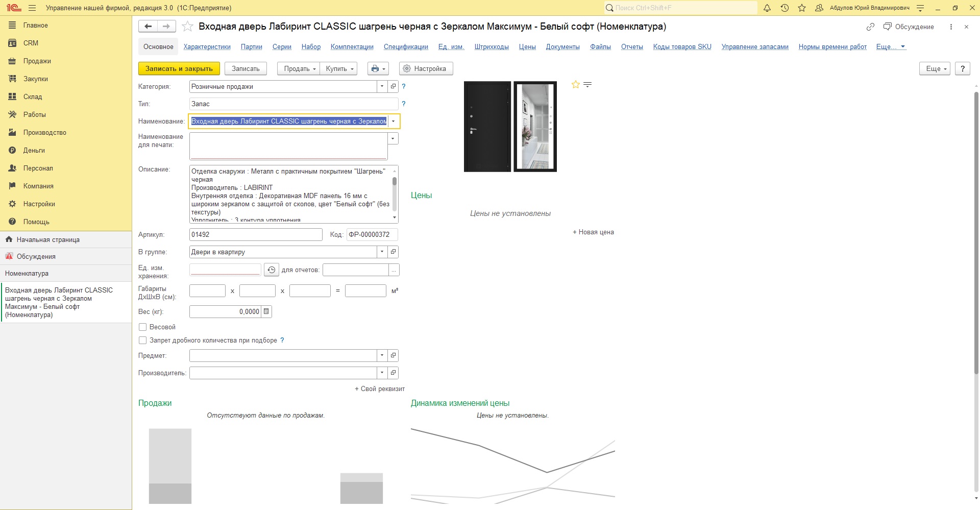Open calculator icon in weight field

point(266,311)
